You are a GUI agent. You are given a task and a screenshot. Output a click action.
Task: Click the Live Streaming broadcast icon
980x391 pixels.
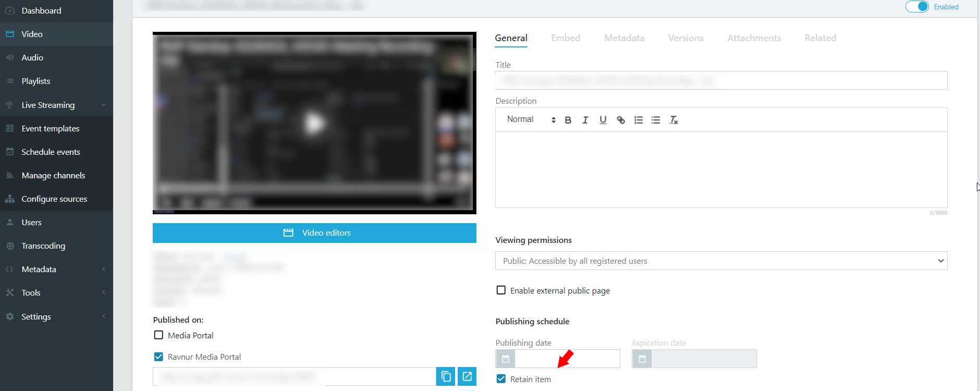(x=10, y=105)
